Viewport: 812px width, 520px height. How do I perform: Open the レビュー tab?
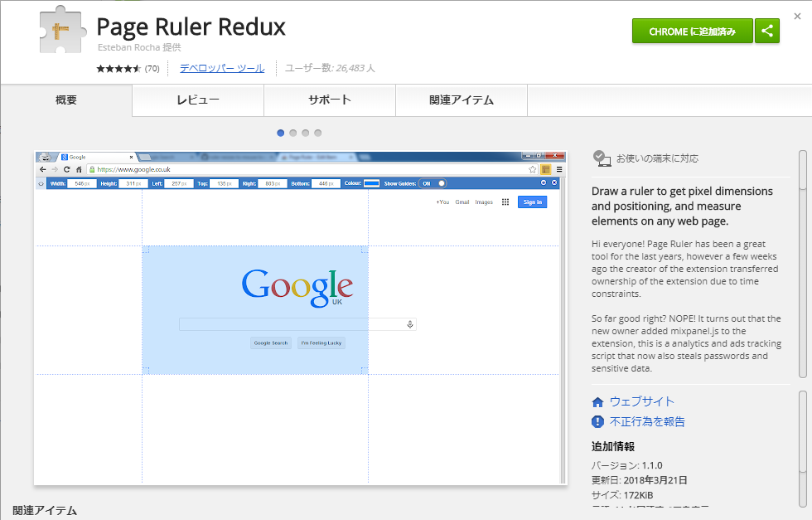(198, 100)
